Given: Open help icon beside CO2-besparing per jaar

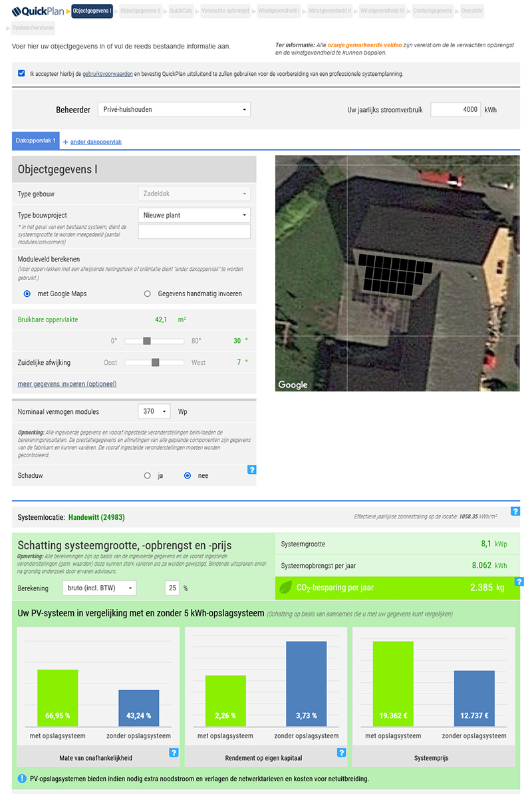Looking at the screenshot, I should point(519,582).
